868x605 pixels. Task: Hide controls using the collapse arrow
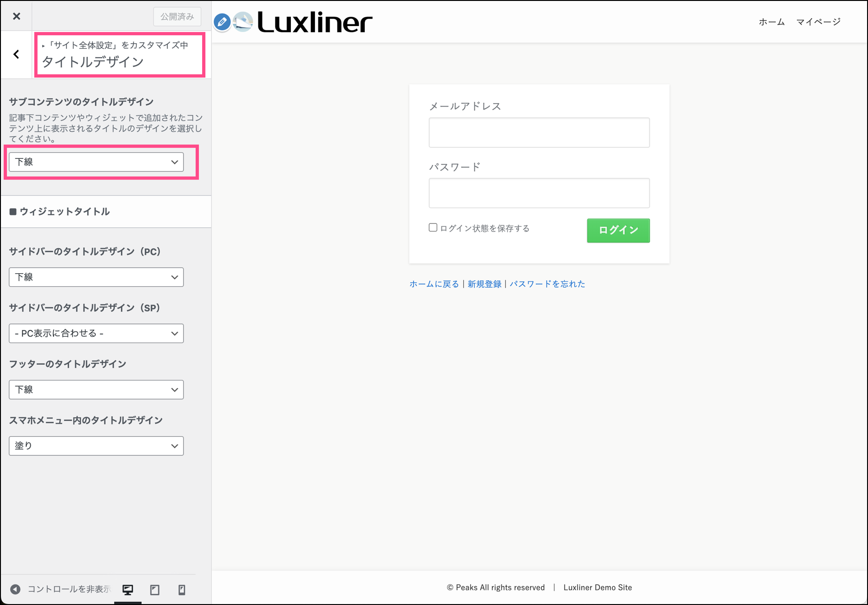coord(15,589)
